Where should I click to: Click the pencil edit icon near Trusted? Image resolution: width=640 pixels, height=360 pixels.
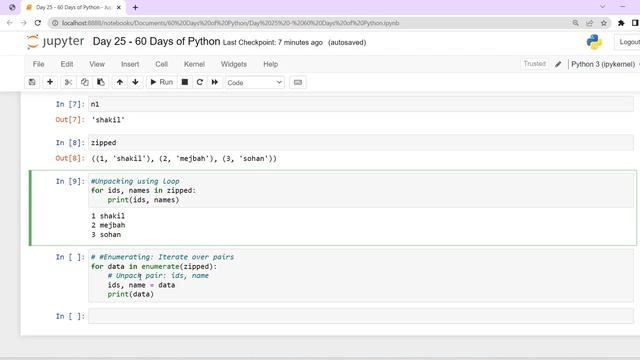pos(558,64)
